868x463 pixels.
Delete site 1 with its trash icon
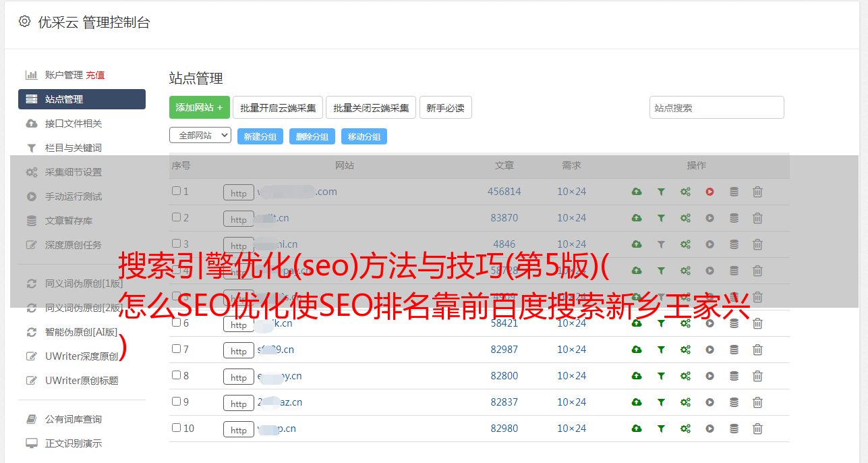coord(757,192)
